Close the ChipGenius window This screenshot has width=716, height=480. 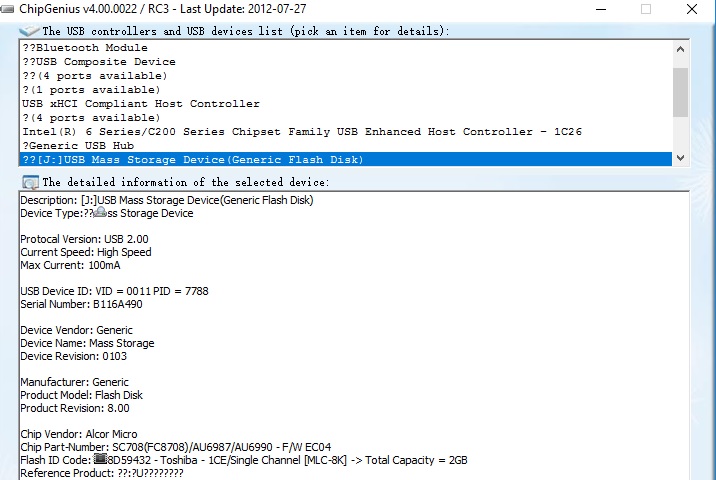coord(692,9)
